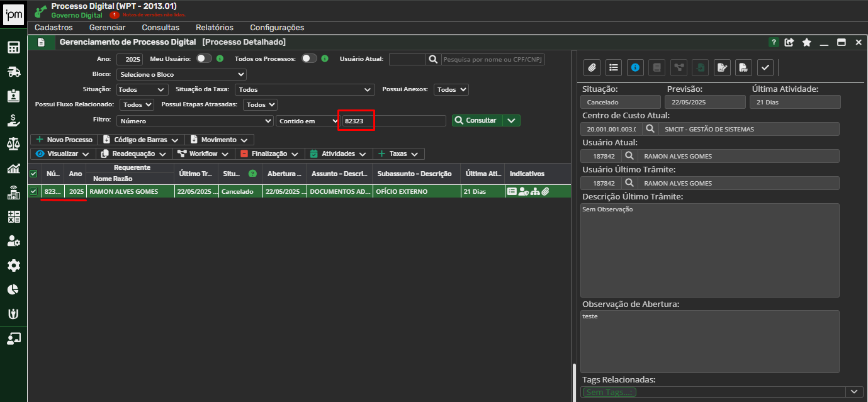The width and height of the screenshot is (868, 402).
Task: Open the Atividades menu button
Action: click(339, 154)
